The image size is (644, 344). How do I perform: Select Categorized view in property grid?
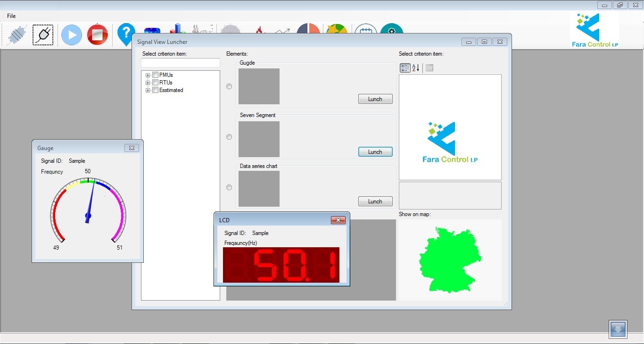coord(405,68)
